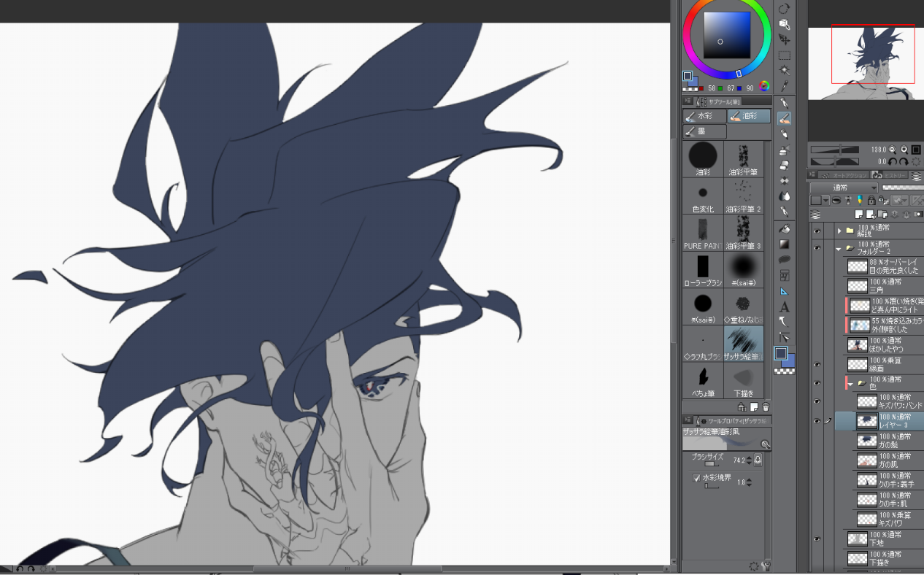Hide the 下地 layer via its eye icon

(817, 539)
